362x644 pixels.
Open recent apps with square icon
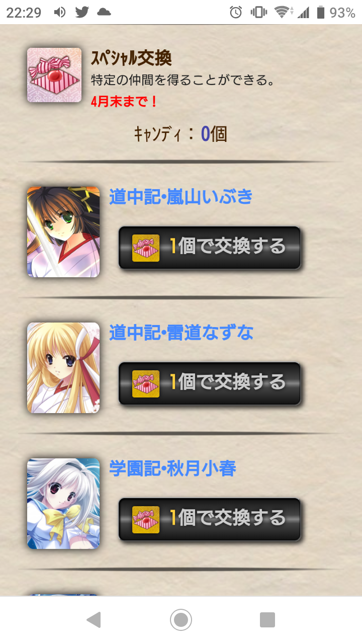tap(267, 620)
